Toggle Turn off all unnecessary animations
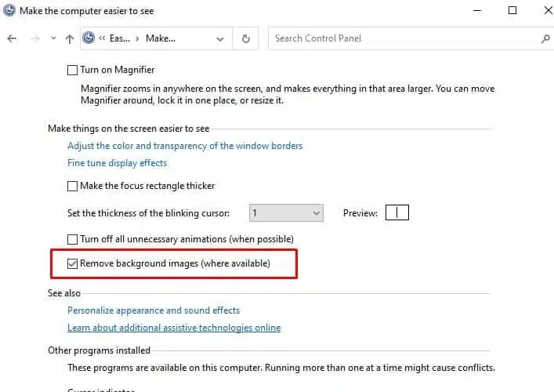The image size is (554, 392). point(73,238)
